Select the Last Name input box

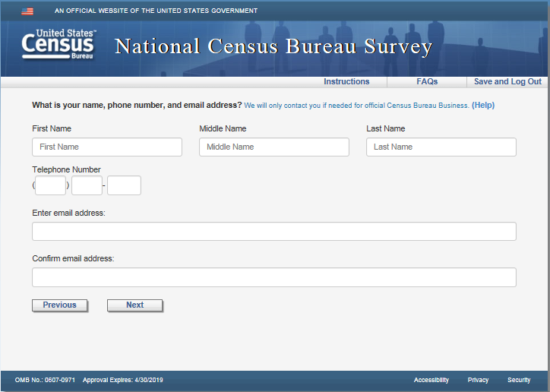(x=441, y=147)
